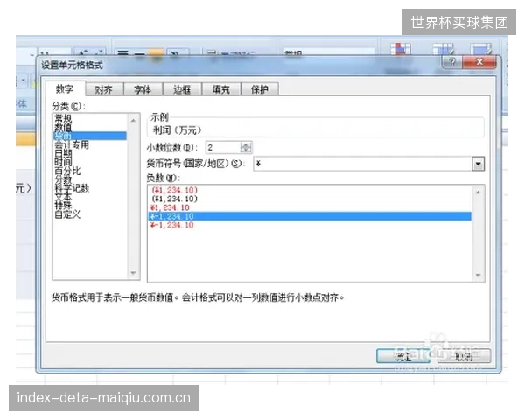
Task: Click category list scroll down arrow
Action: pyautogui.click(x=133, y=273)
